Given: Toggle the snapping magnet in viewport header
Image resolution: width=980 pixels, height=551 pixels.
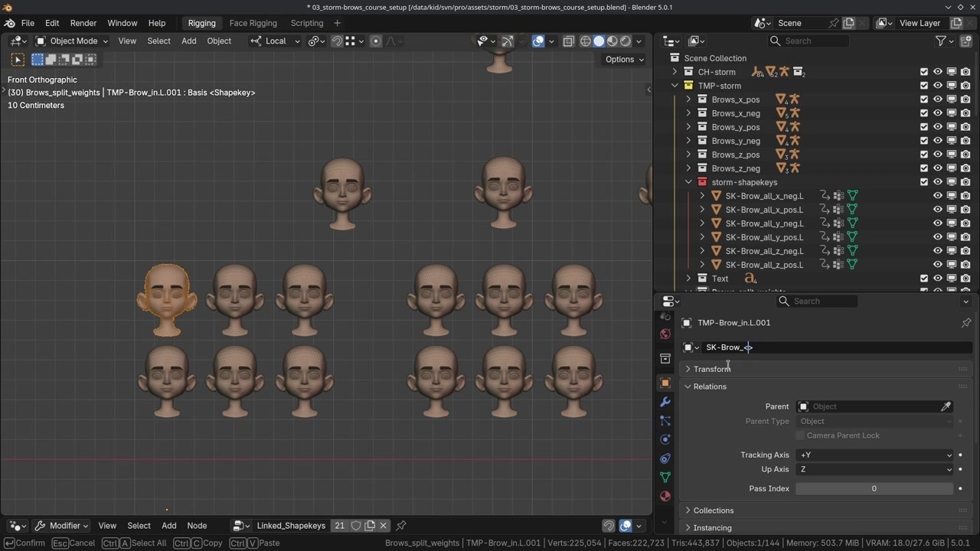Looking at the screenshot, I should click(x=337, y=41).
